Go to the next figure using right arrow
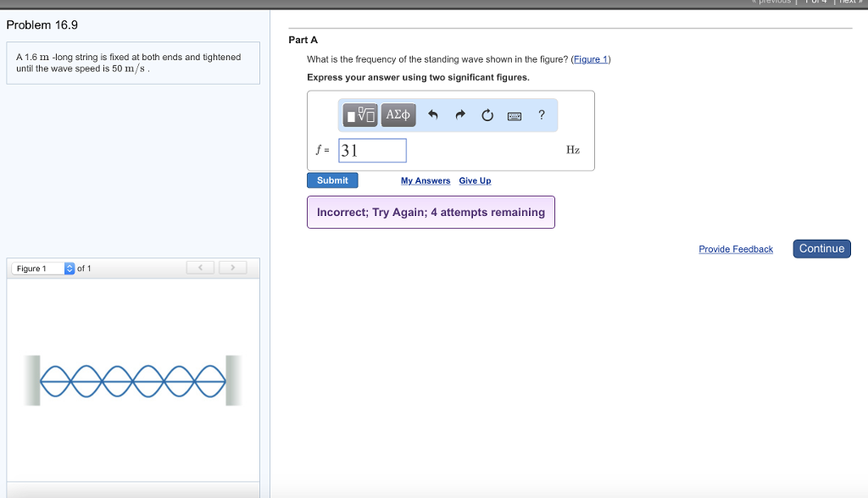This screenshot has height=498, width=868. [232, 268]
